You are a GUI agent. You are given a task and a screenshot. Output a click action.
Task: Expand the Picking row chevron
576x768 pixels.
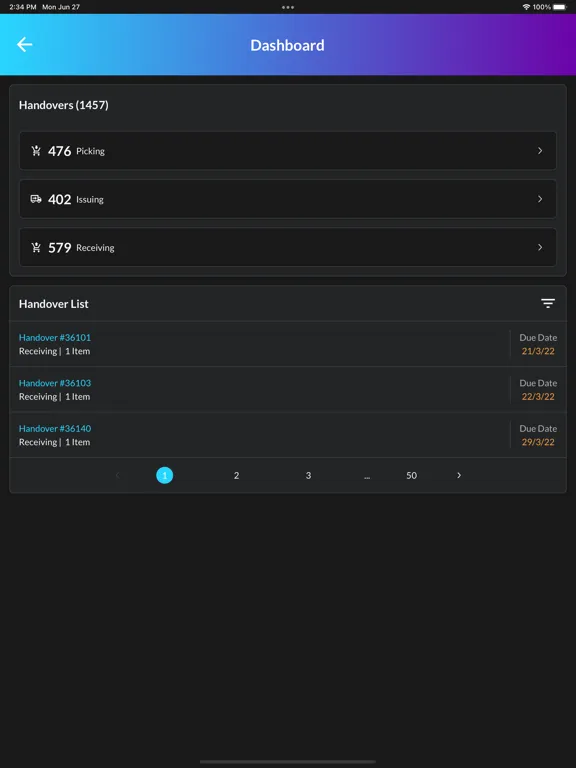[x=540, y=151]
